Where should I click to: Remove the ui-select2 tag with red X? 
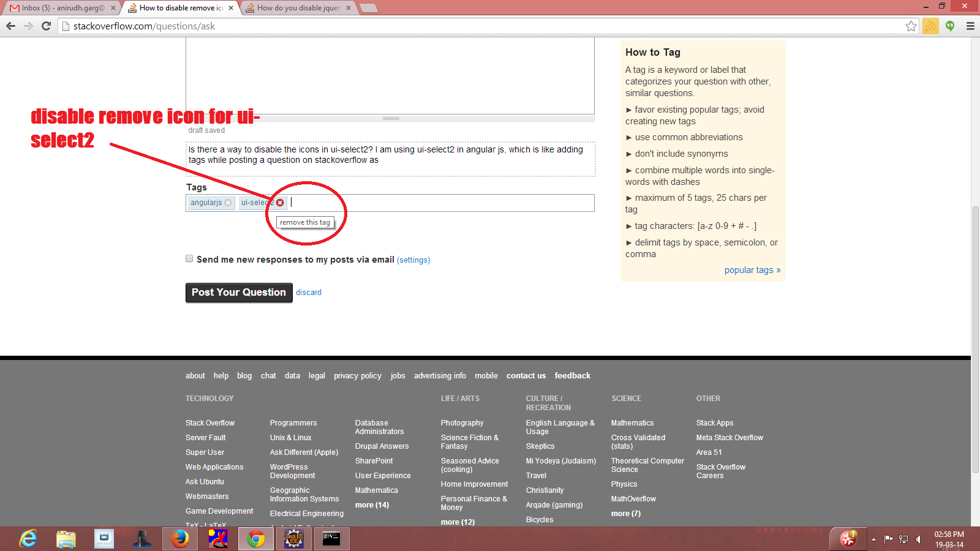(280, 203)
